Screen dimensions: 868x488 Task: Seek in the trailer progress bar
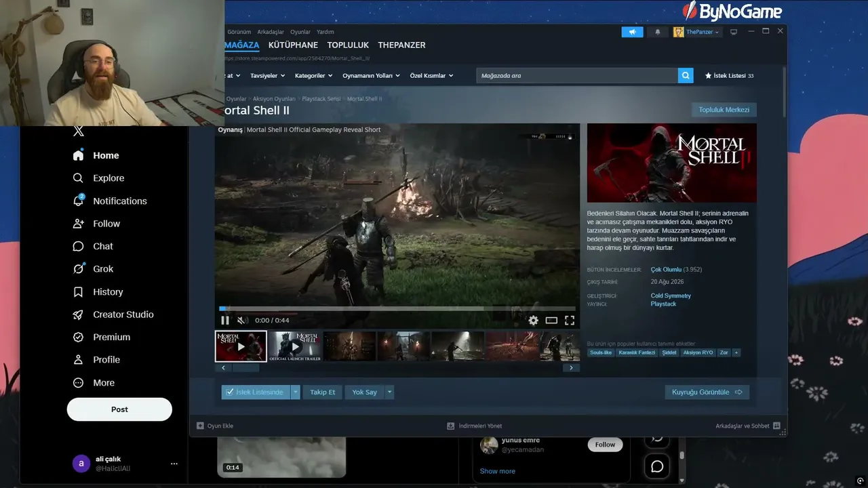[x=397, y=308]
